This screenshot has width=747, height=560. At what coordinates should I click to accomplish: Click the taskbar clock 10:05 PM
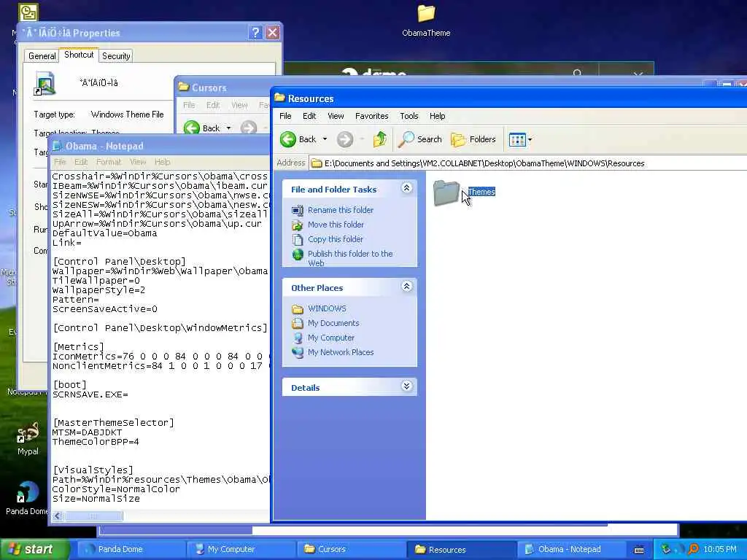(x=720, y=549)
